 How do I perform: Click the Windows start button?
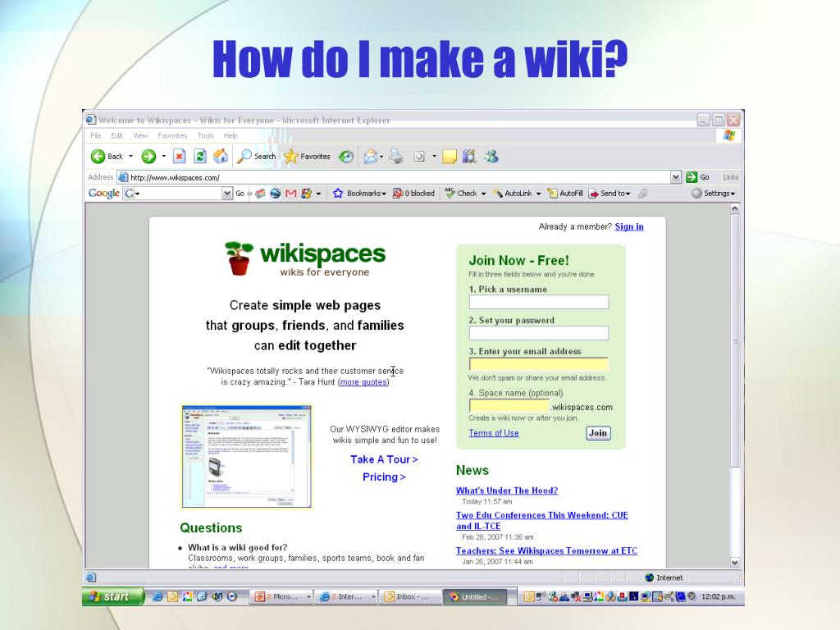pyautogui.click(x=113, y=596)
